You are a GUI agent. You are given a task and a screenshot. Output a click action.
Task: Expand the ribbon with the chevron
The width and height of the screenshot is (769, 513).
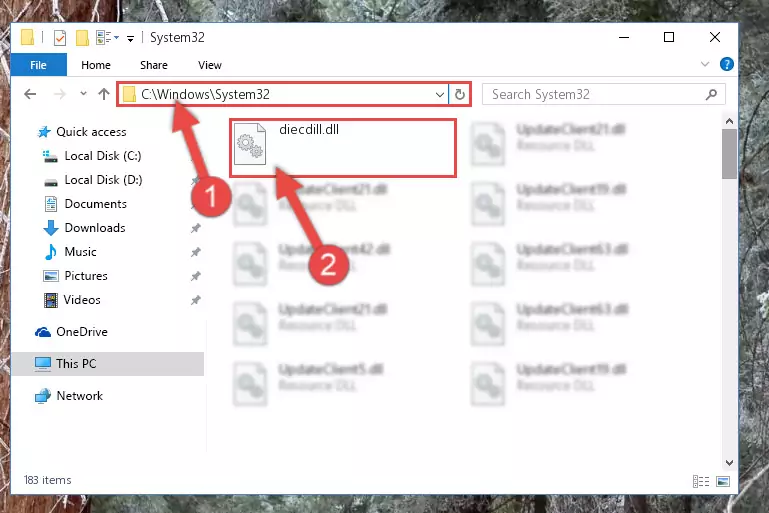point(705,64)
